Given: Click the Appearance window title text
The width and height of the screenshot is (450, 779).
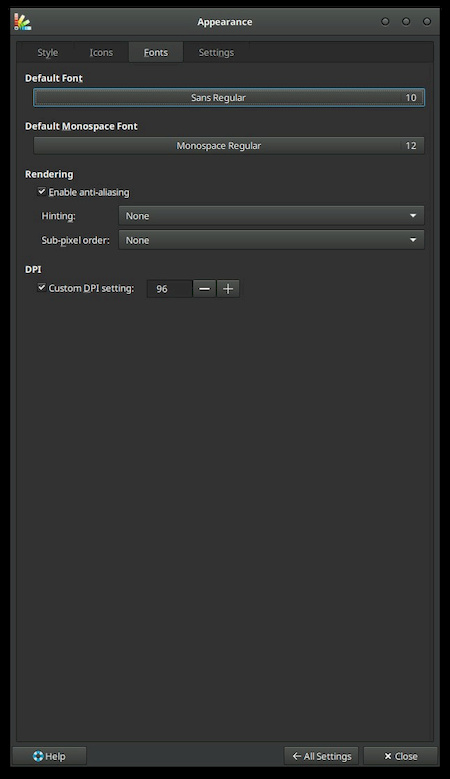Looking at the screenshot, I should (225, 22).
